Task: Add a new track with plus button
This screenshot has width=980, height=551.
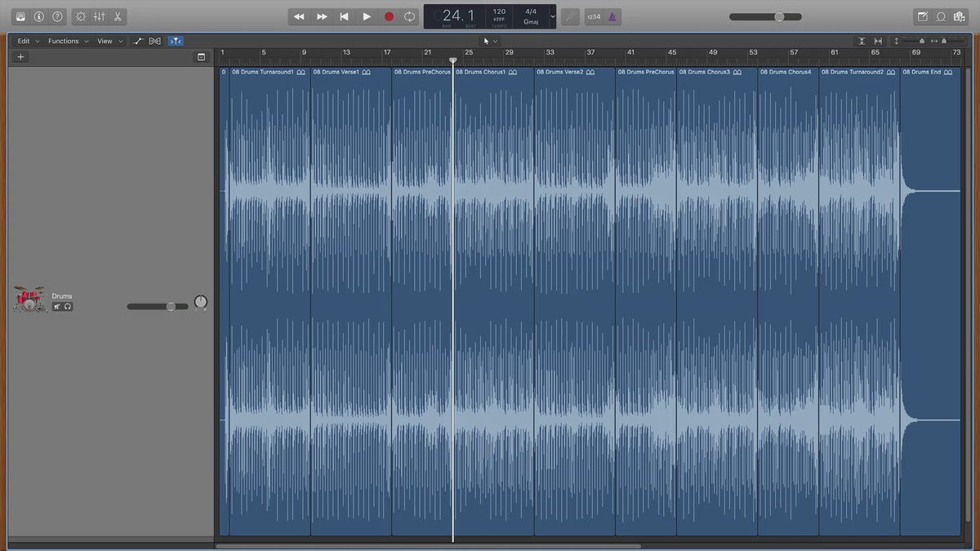Action: 20,57
